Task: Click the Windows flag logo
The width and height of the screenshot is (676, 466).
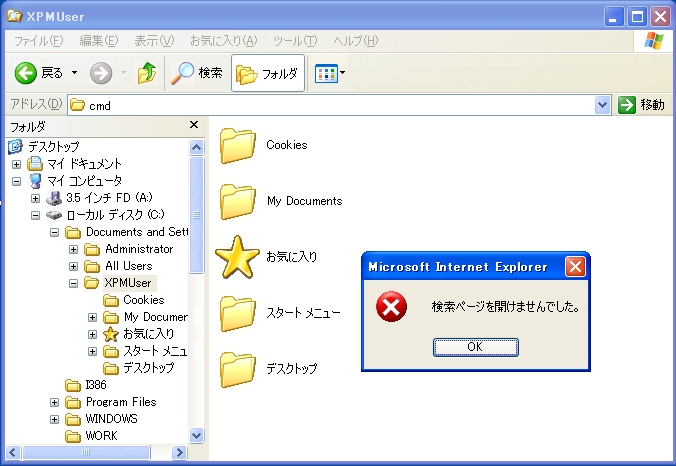Action: (x=654, y=41)
